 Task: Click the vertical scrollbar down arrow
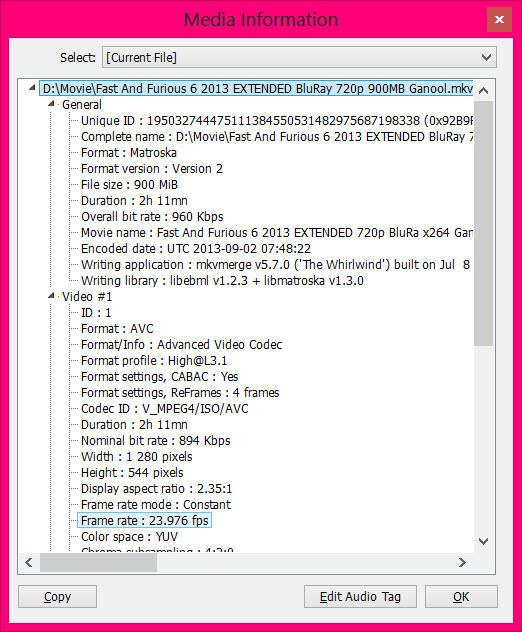click(x=483, y=541)
